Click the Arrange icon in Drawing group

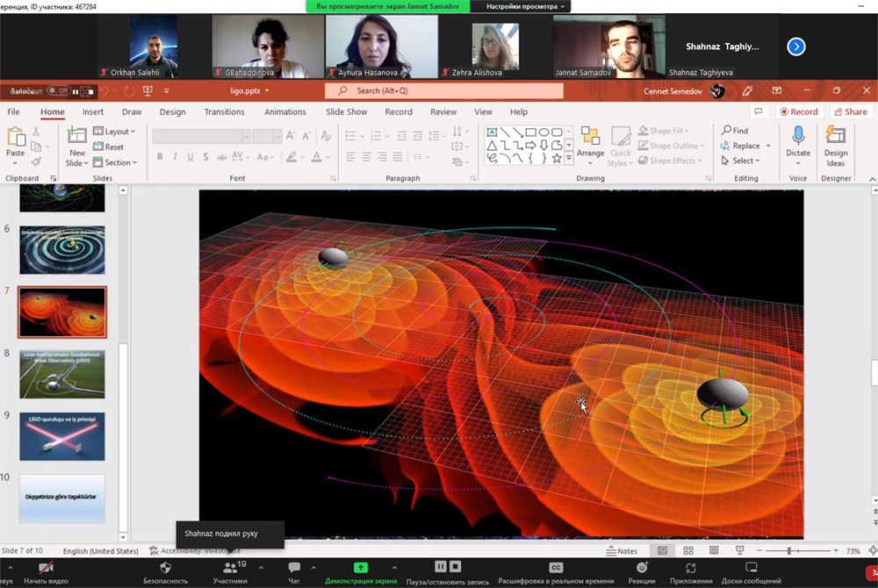590,137
